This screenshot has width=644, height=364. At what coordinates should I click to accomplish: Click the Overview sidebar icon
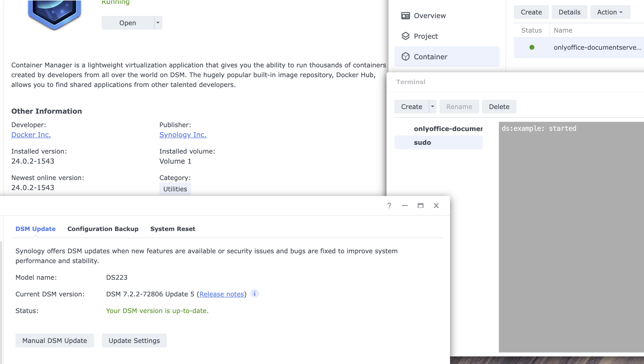[405, 16]
